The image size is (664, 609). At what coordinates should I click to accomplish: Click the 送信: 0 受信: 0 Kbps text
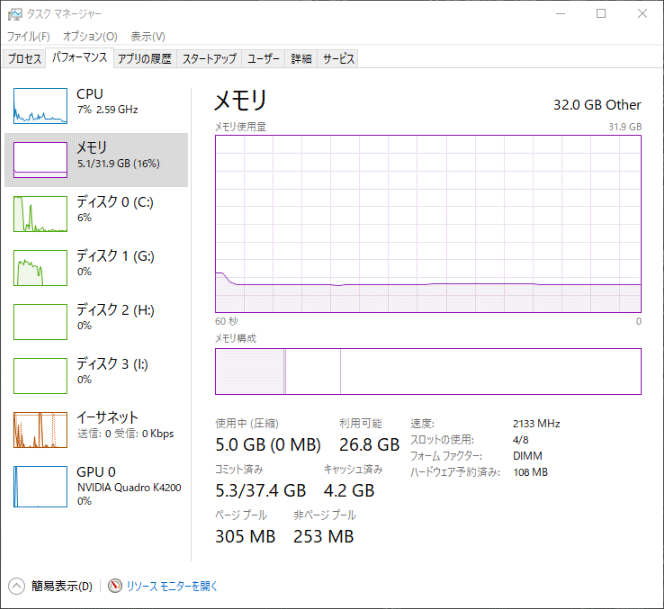(125, 434)
